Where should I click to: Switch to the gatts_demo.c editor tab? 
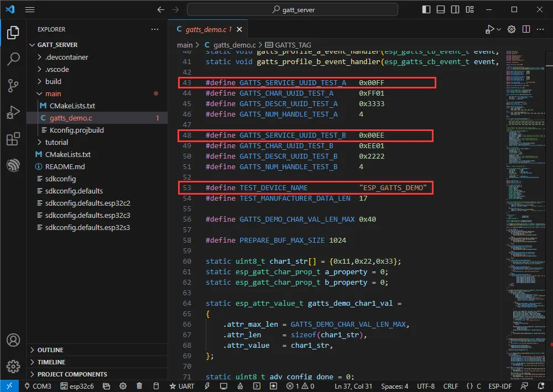208,29
